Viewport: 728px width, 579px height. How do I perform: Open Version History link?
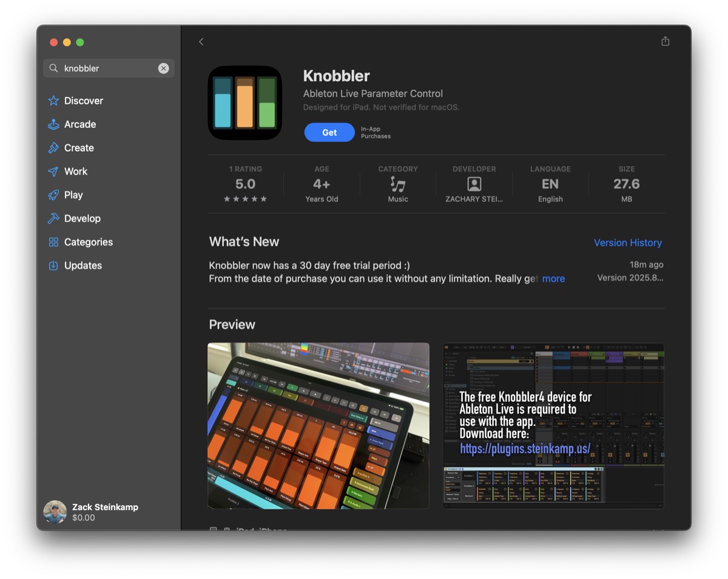628,243
